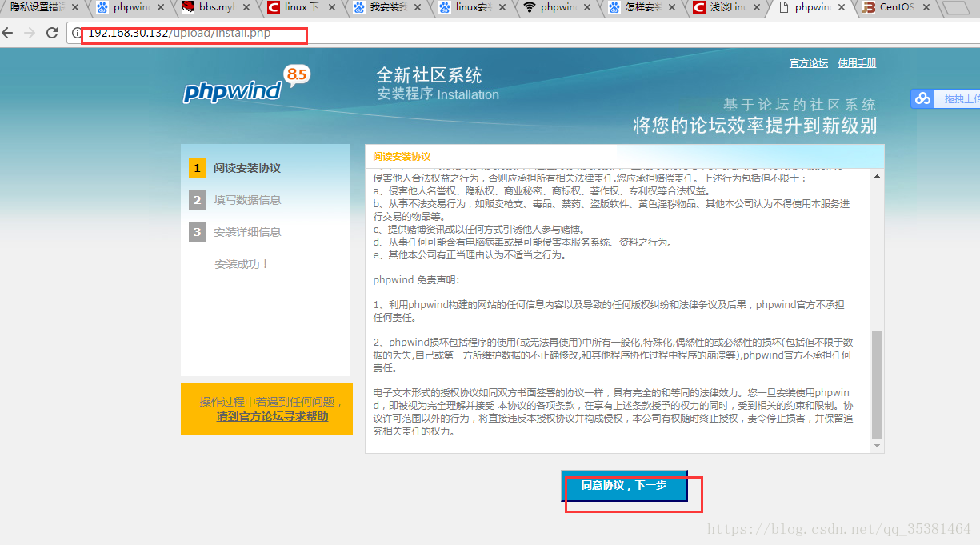
Task: Switch to the 浅谈Linu tab
Action: 729,8
